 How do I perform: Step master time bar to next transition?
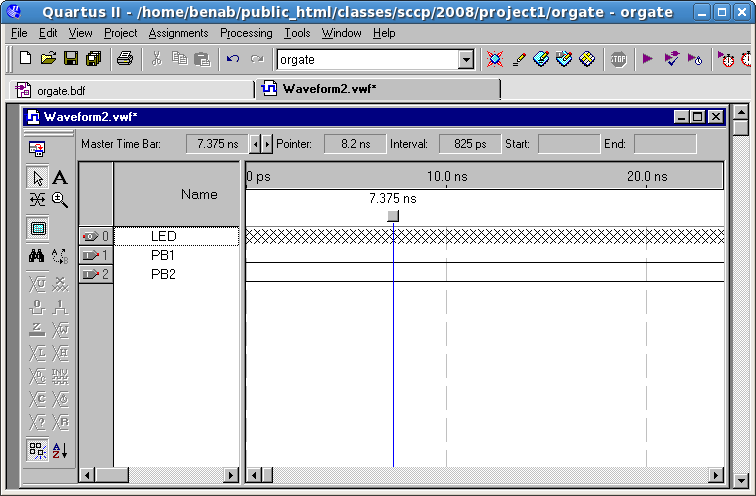[x=266, y=144]
